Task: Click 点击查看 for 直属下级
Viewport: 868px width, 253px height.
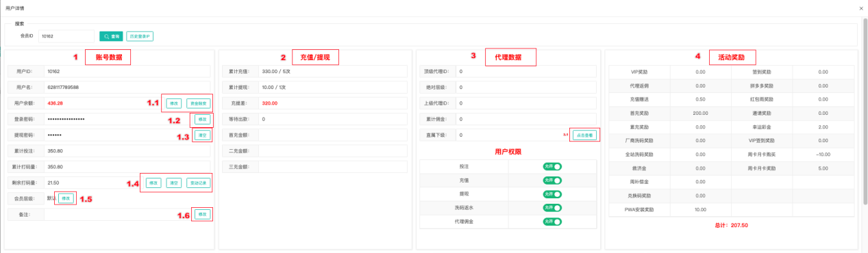Action: (x=584, y=135)
